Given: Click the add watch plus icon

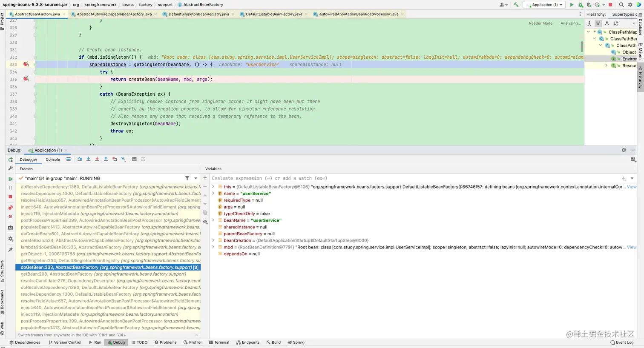Looking at the screenshot, I should point(205,178).
